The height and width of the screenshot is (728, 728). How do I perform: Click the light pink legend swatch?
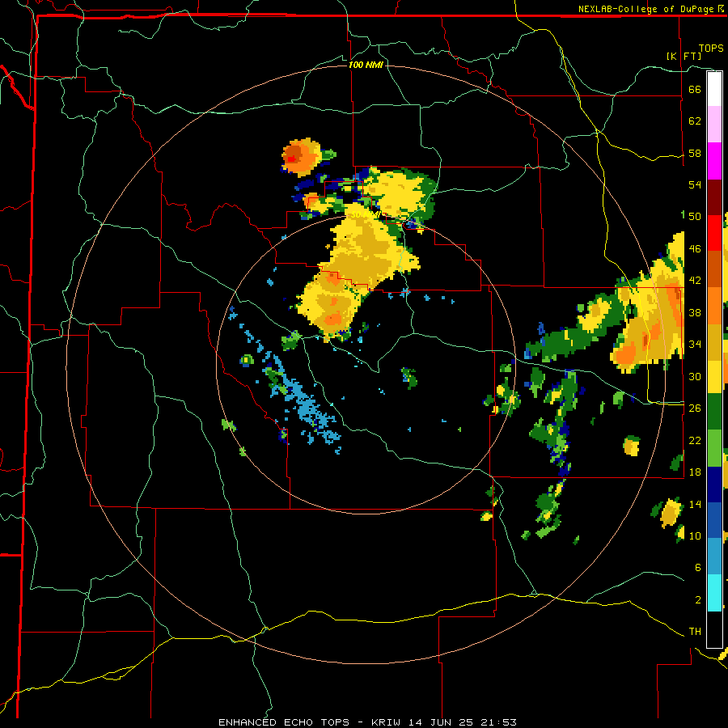tap(714, 124)
